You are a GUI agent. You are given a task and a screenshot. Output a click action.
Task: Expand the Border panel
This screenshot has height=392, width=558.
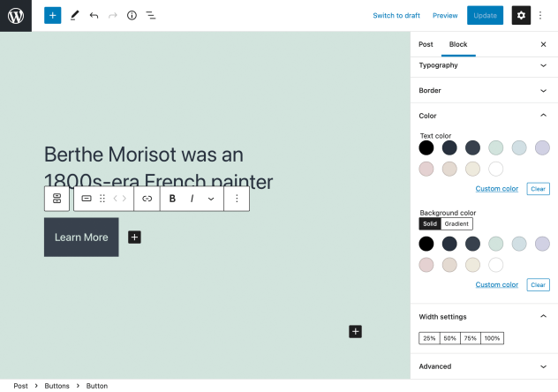483,90
